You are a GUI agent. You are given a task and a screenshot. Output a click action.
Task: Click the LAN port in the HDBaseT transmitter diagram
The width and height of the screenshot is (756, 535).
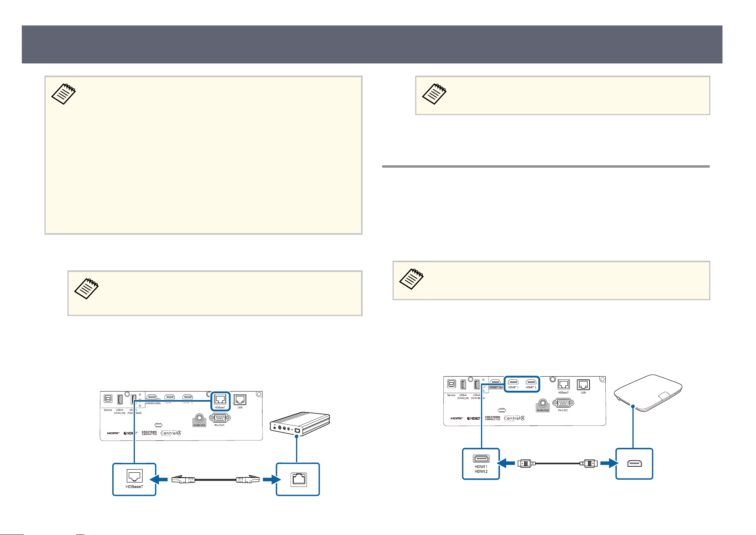pyautogui.click(x=240, y=400)
